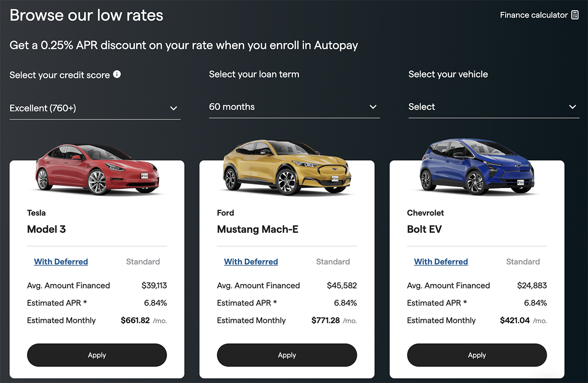588x383 pixels.
Task: Click the red Tesla Model 3 image
Action: (x=97, y=168)
